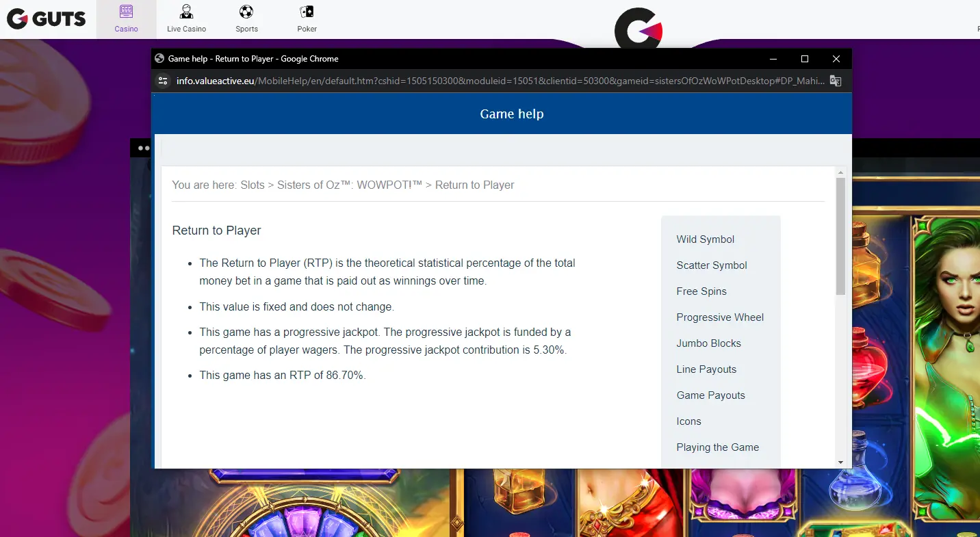Image resolution: width=980 pixels, height=537 pixels.
Task: Open the Free Spins help topic
Action: tap(701, 291)
